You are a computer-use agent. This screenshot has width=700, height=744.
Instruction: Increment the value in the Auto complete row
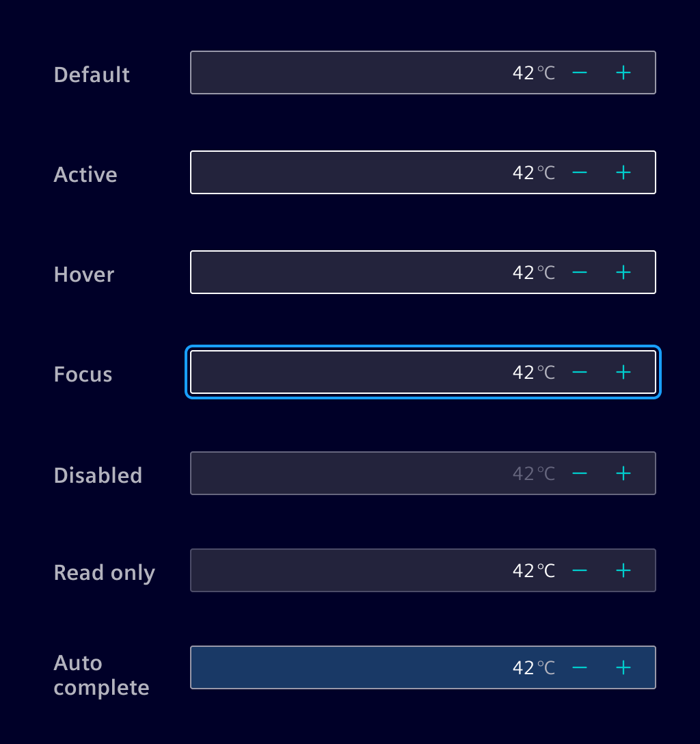[623, 667]
